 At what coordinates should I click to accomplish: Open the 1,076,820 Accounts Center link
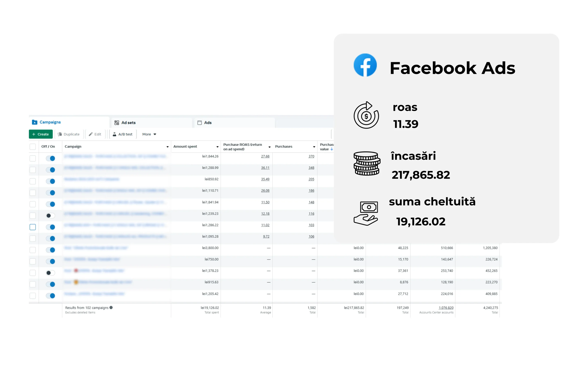[446, 308]
